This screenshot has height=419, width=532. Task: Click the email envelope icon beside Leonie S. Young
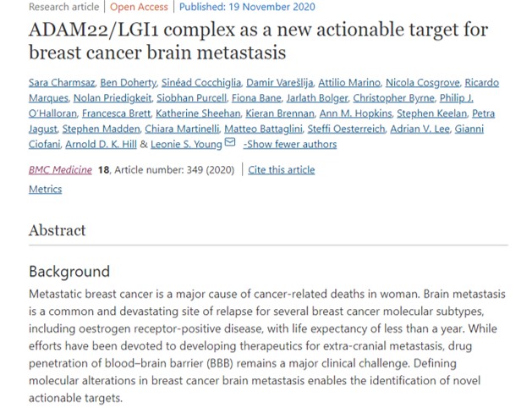pos(230,142)
